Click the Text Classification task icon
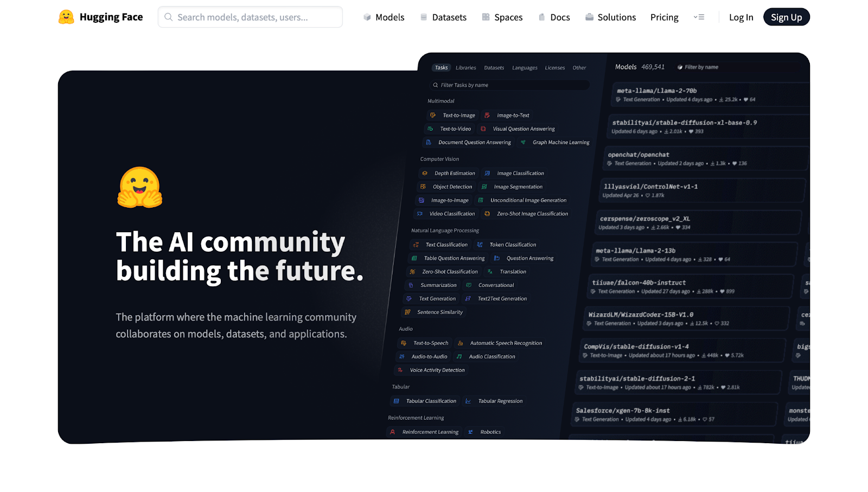Screen dimensions: 868x492 (x=416, y=245)
